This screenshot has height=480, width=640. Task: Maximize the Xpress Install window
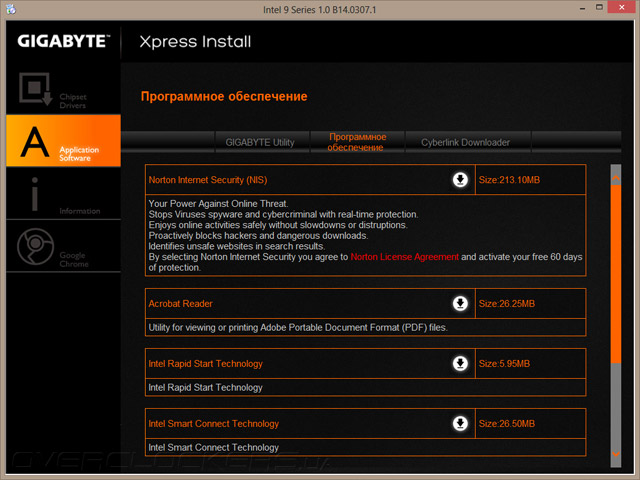(599, 7)
